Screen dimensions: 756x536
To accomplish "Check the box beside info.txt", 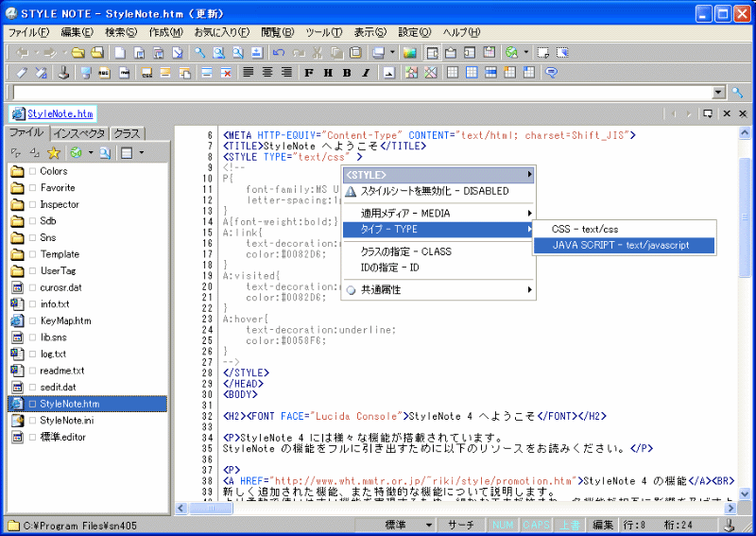I will tap(32, 304).
